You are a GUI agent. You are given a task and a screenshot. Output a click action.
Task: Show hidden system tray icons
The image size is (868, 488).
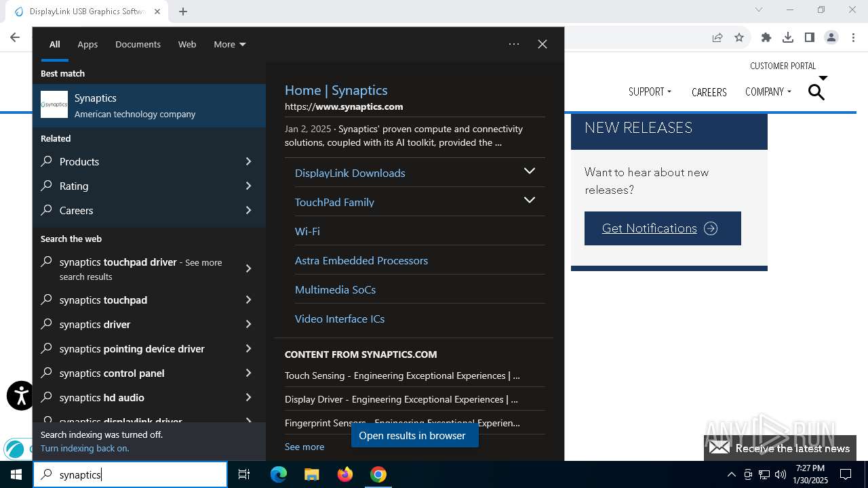[731, 474]
